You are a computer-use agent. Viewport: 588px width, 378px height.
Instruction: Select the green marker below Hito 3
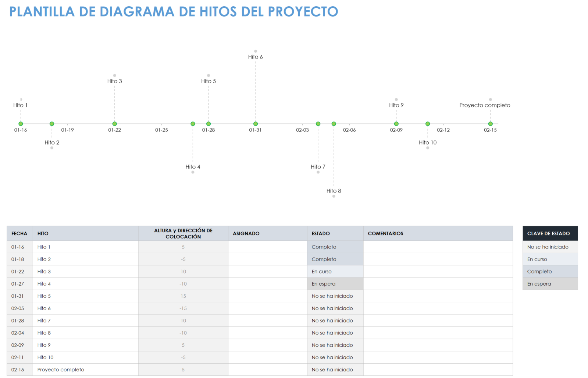tap(114, 124)
